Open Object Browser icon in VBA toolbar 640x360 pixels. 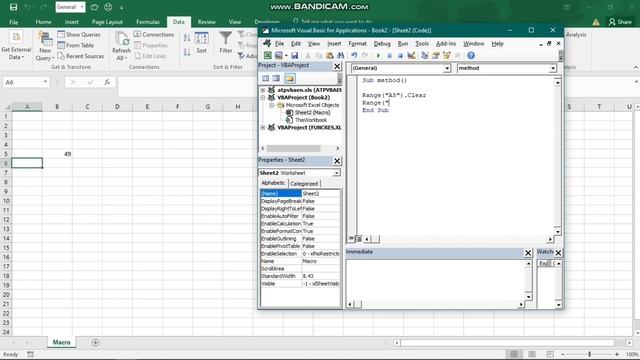click(447, 56)
